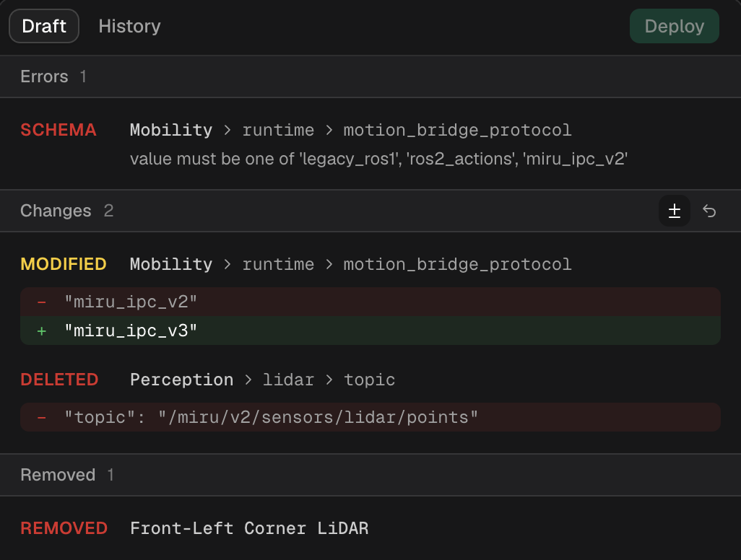Image resolution: width=741 pixels, height=560 pixels.
Task: Collapse the Changes section header
Action: (370, 211)
